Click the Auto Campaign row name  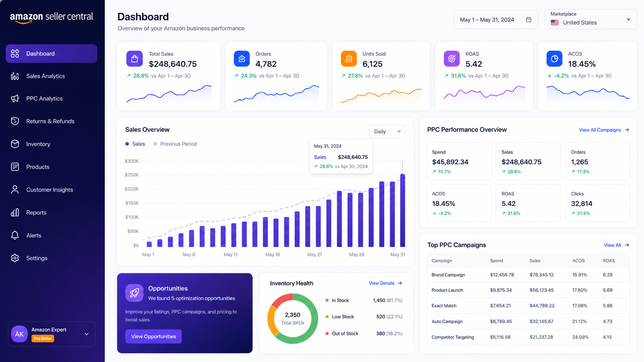[x=447, y=322]
